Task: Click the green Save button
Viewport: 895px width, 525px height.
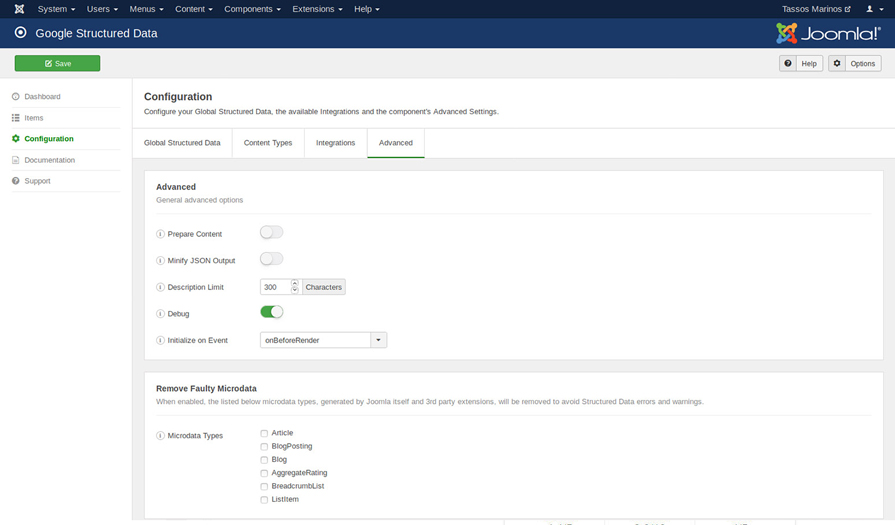Action: (57, 63)
